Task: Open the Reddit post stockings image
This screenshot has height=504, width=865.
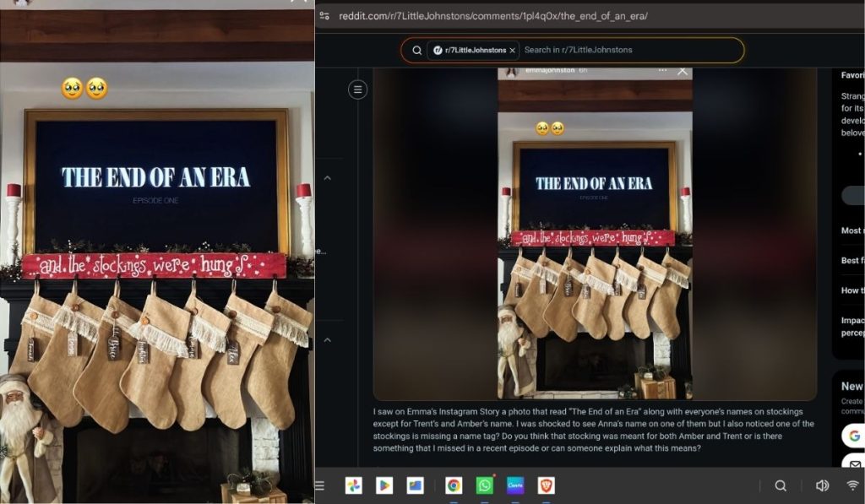Action: tap(595, 232)
